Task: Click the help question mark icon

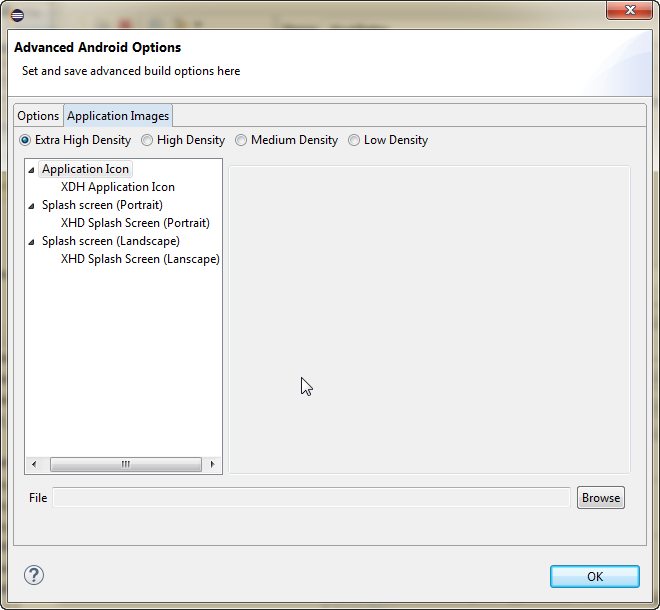Action: 34,575
